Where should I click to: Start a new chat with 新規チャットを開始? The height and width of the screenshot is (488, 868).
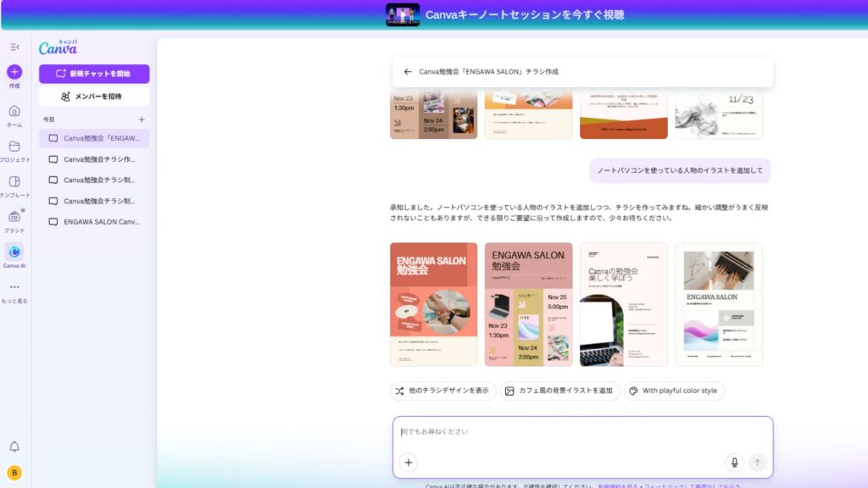point(94,74)
